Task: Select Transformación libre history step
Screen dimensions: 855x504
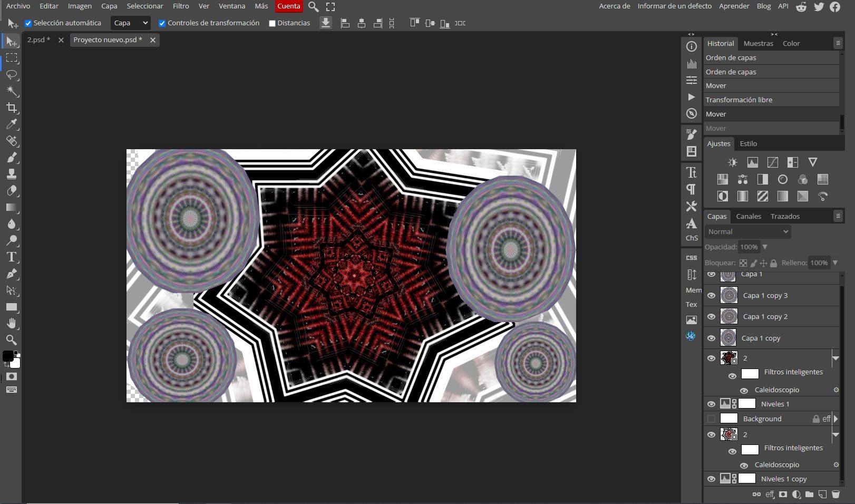Action: 771,100
